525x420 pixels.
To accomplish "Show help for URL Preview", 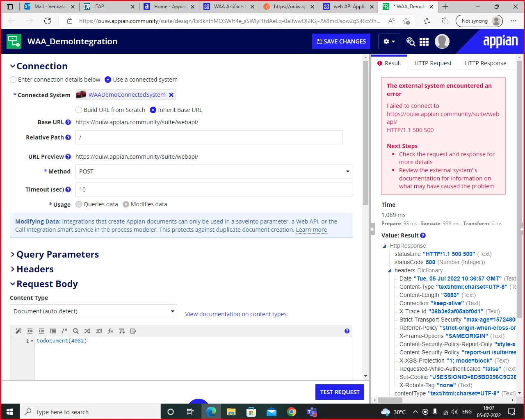I will (68, 157).
